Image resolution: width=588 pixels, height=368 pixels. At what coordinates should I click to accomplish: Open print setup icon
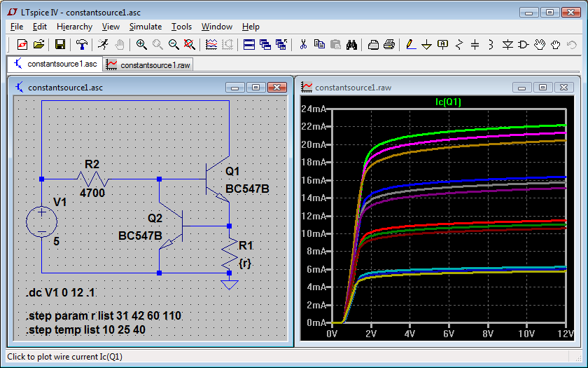click(x=373, y=45)
